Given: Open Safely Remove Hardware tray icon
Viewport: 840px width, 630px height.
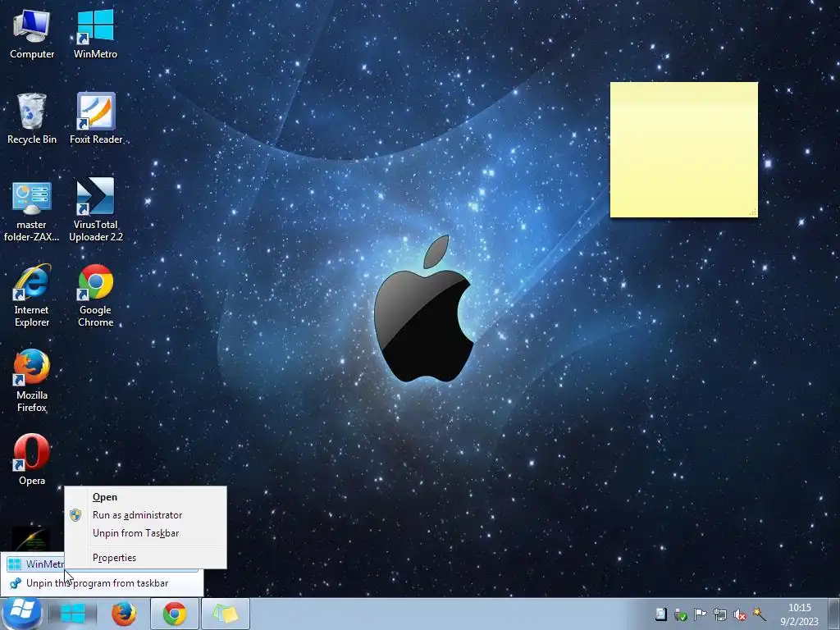Looking at the screenshot, I should pyautogui.click(x=681, y=614).
